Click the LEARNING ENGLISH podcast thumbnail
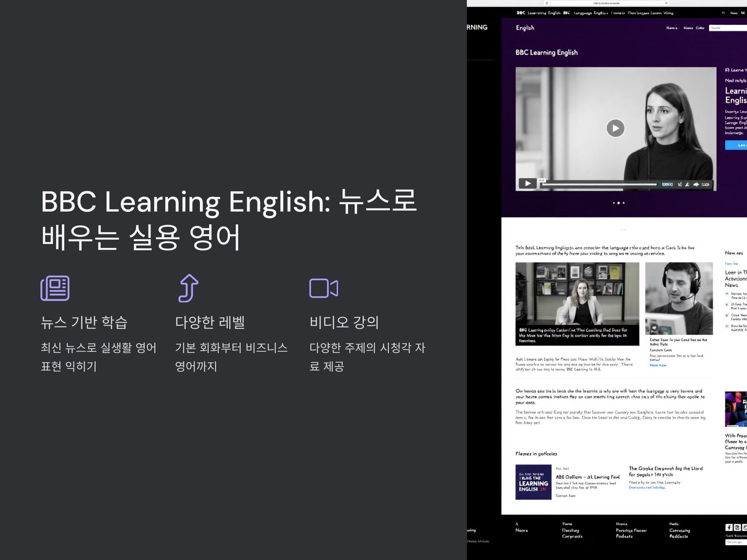The image size is (747, 560). point(533,482)
